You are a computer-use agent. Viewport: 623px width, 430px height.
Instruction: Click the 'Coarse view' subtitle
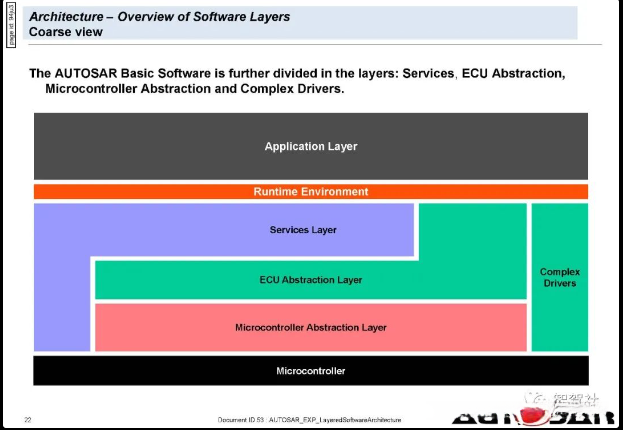[x=66, y=32]
